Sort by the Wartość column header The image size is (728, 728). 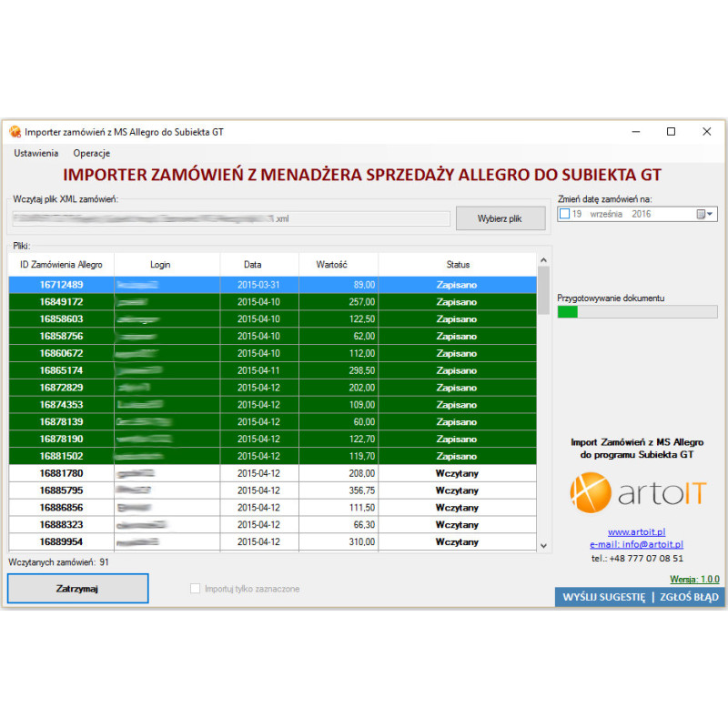333,265
